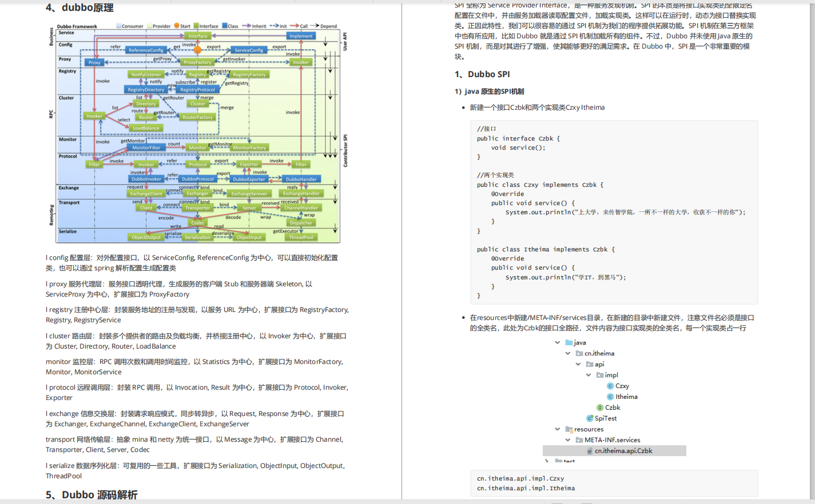Click the blue Class legend swatch
This screenshot has height=504, width=815.
pyautogui.click(x=225, y=26)
